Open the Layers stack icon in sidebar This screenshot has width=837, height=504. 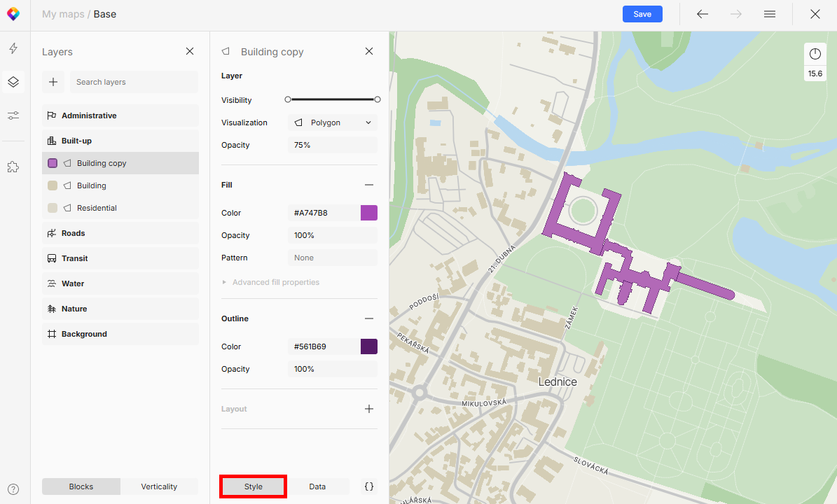(x=13, y=82)
